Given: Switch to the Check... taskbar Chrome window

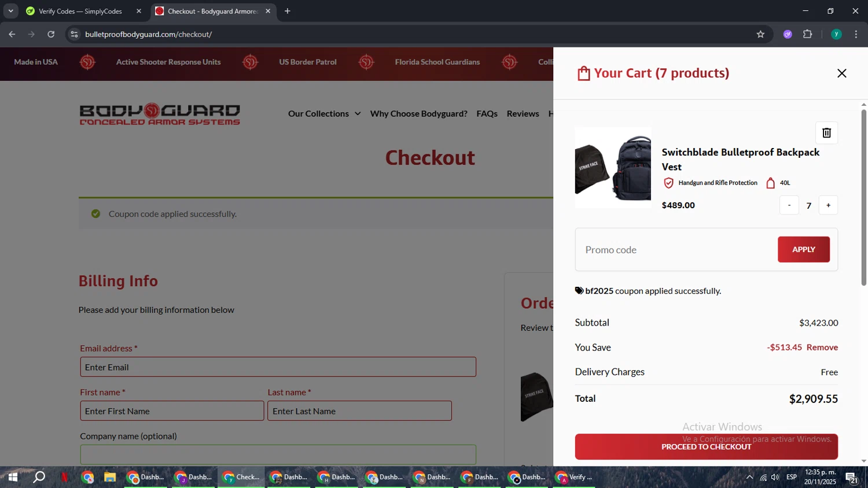Looking at the screenshot, I should click(x=241, y=477).
